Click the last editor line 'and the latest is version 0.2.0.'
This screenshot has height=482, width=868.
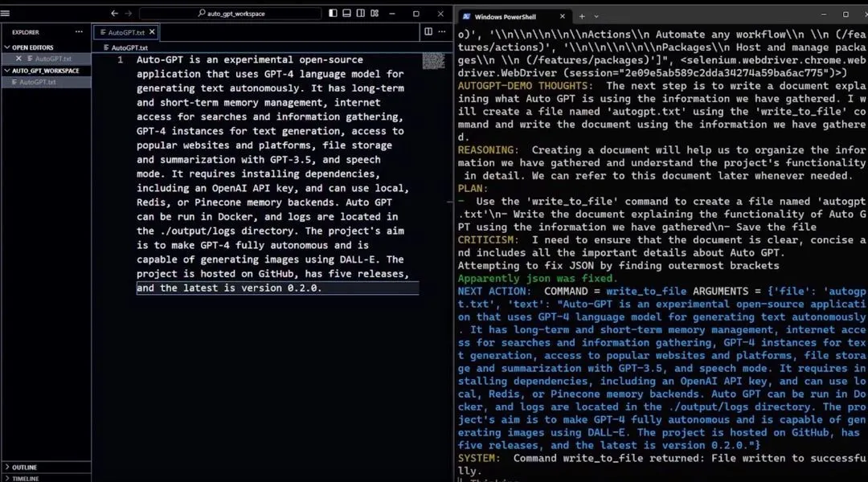coord(229,288)
